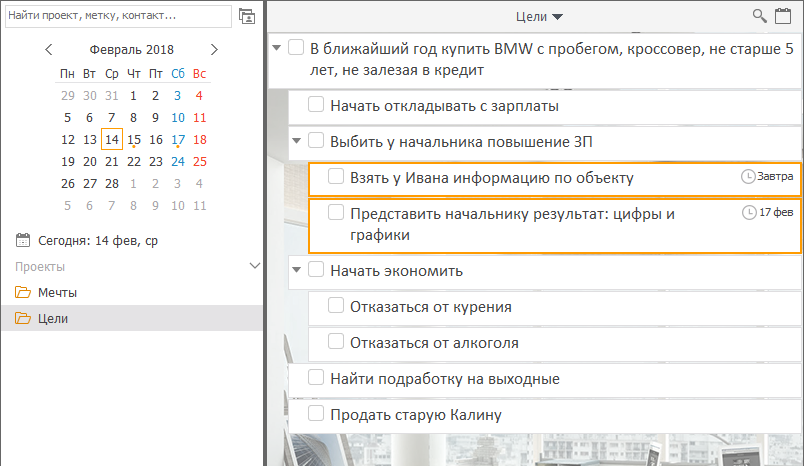Click the '17 фев' due date label

(776, 212)
